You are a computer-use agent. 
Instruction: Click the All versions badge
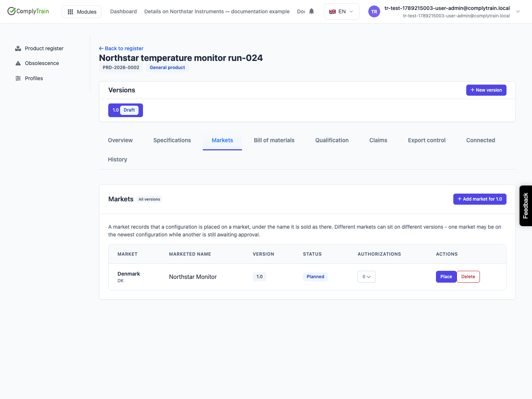pos(149,199)
